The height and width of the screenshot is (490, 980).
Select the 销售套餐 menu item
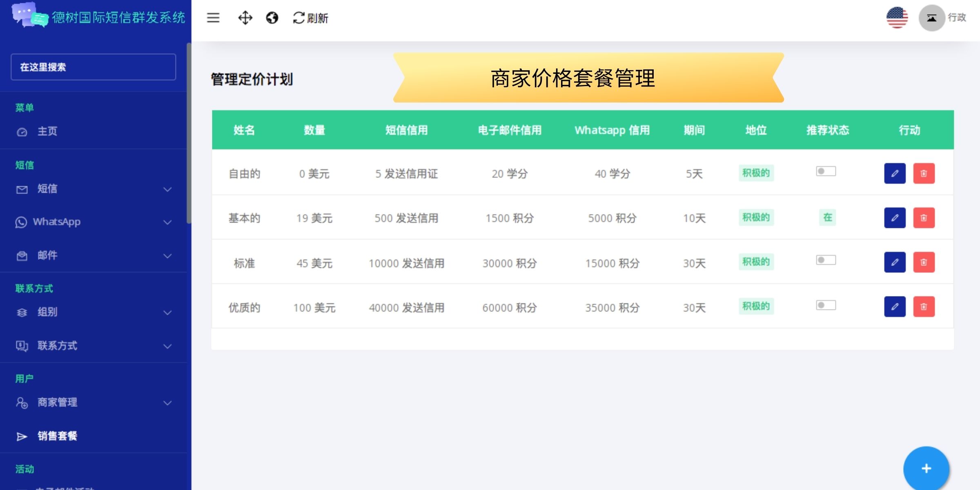pyautogui.click(x=57, y=436)
